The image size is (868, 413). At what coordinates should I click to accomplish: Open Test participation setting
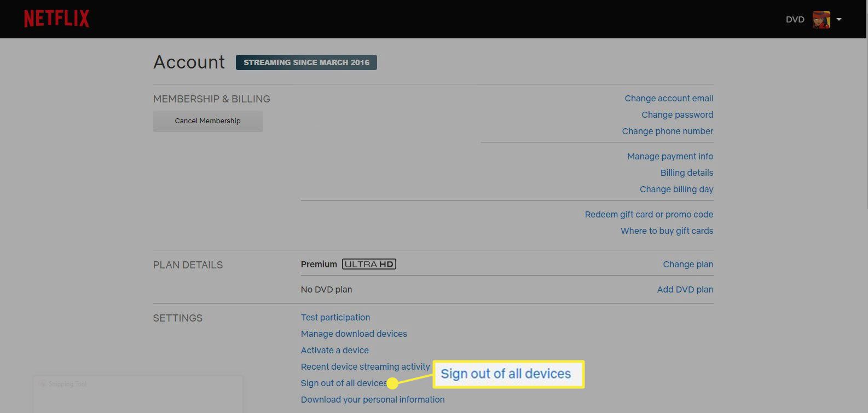pos(335,318)
